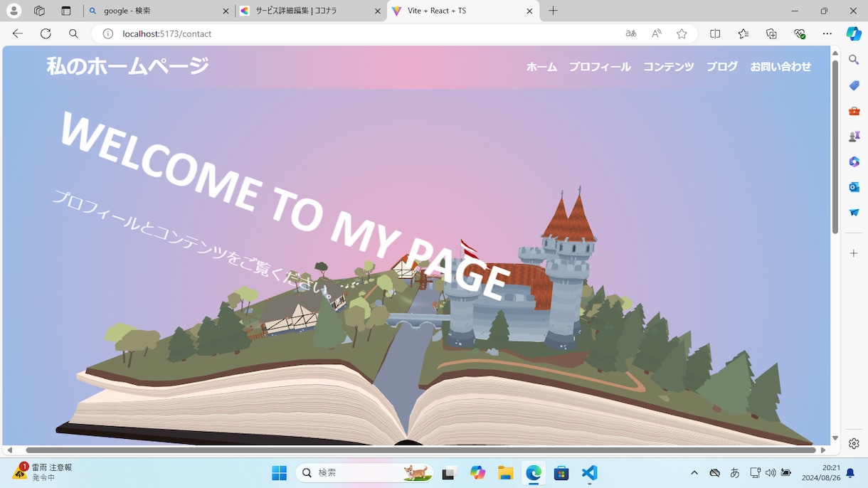The width and height of the screenshot is (868, 488).
Task: Reload the page with the refresh icon
Action: pyautogui.click(x=46, y=33)
